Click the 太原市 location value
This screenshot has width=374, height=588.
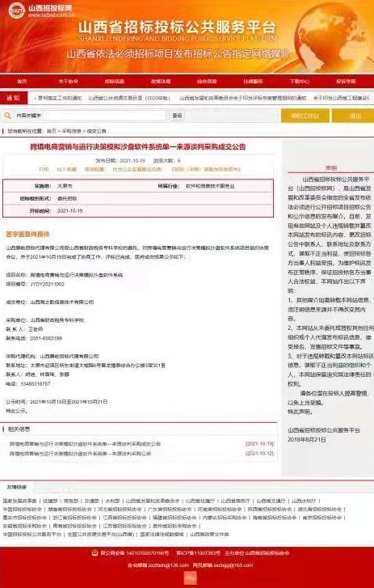[x=65, y=186]
